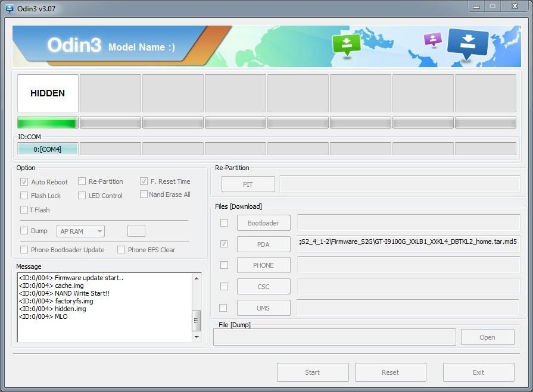Viewport: 533px width, 392px height.
Task: Click the green flashing progress bar
Action: coord(48,123)
